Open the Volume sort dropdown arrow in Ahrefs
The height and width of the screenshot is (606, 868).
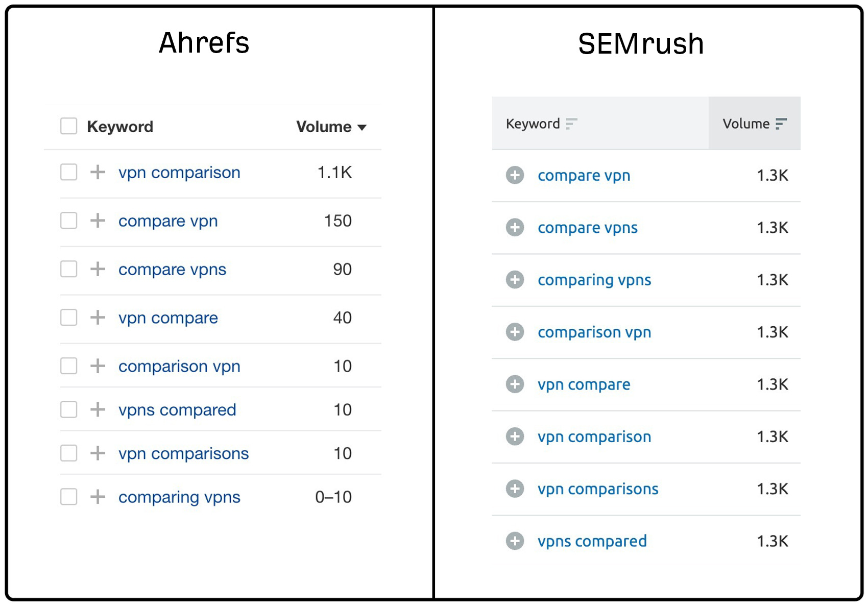point(362,128)
